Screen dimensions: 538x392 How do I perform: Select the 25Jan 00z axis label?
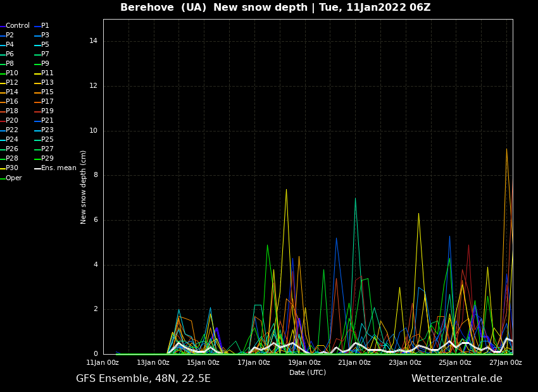[455, 363]
